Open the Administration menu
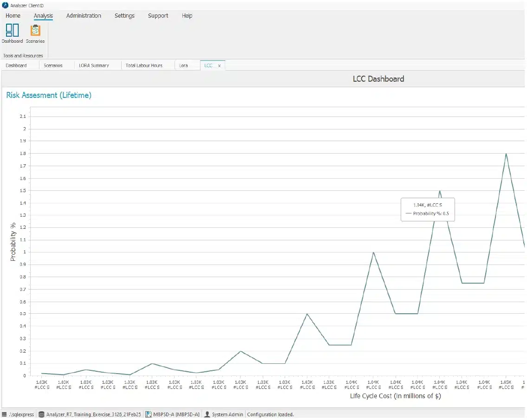The image size is (527, 420). (x=84, y=16)
